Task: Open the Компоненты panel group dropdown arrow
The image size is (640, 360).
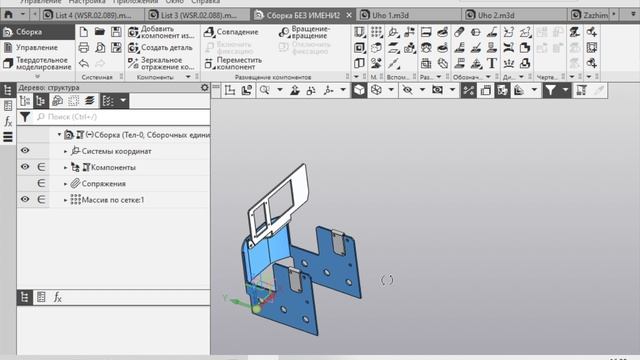Action: [188, 77]
